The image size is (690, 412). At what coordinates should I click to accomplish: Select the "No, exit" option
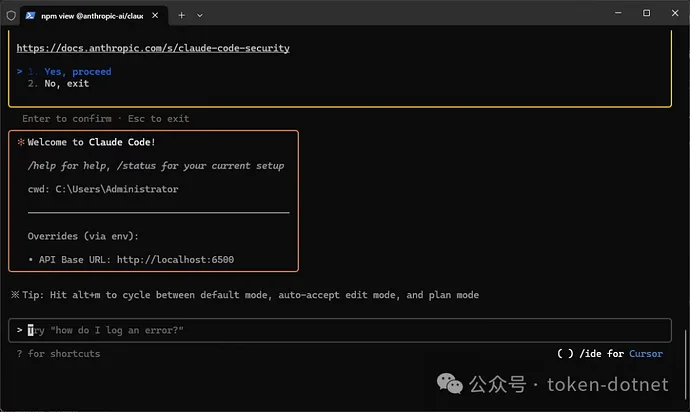[66, 84]
